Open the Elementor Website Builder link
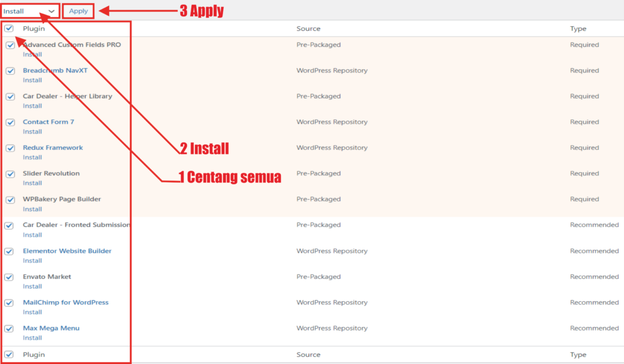This screenshot has height=364, width=624. coord(67,251)
